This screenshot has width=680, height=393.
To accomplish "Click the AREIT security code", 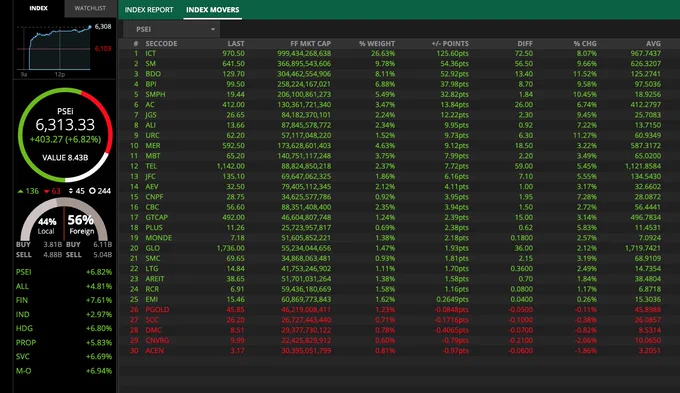I will pos(155,279).
